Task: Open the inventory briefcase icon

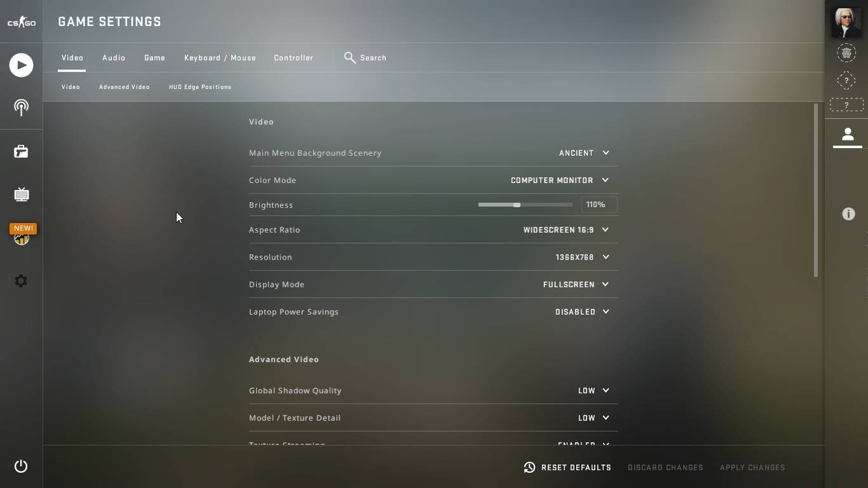Action: click(x=21, y=151)
